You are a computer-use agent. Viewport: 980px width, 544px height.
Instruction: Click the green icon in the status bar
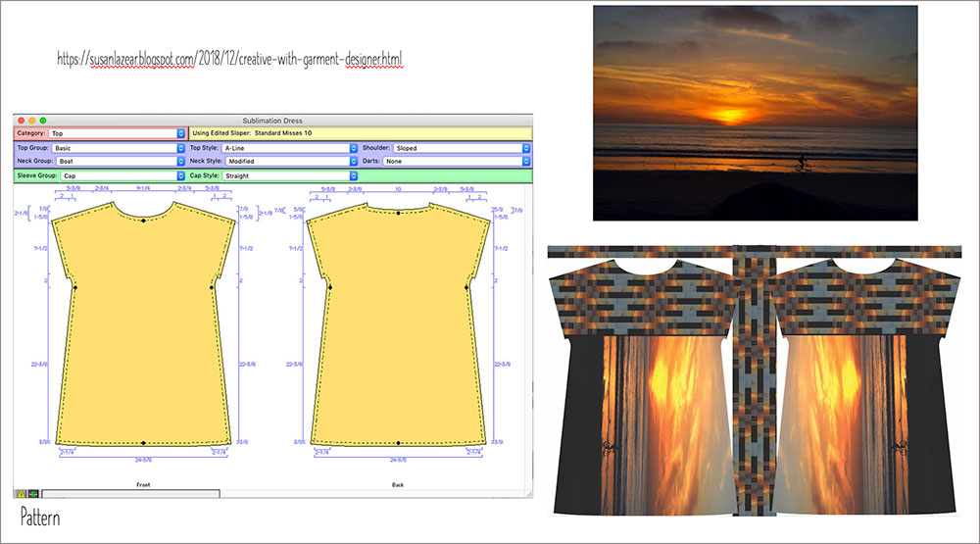coord(32,493)
